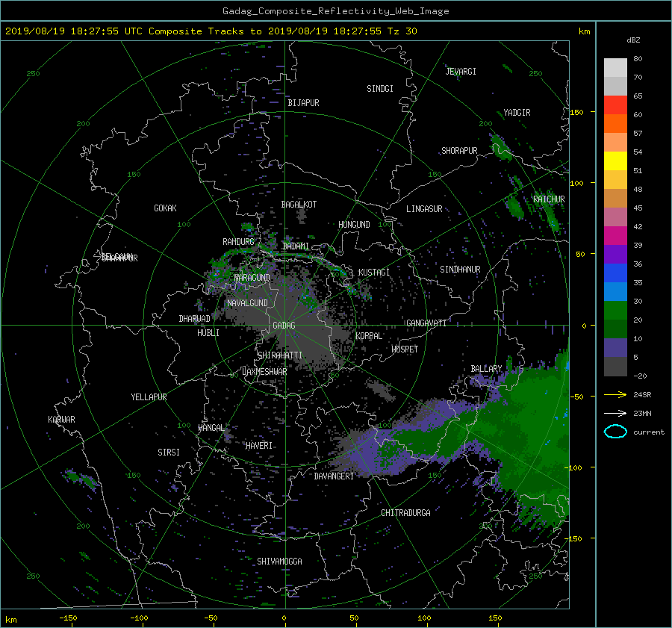Select the red 60-65 dBZ color swatch

(615, 105)
